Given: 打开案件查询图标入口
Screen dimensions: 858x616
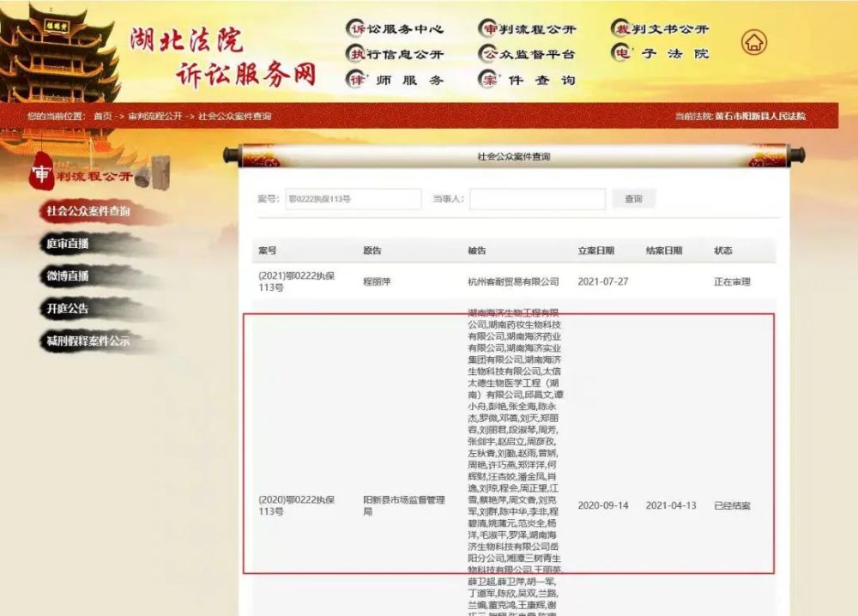Looking at the screenshot, I should point(525,80).
